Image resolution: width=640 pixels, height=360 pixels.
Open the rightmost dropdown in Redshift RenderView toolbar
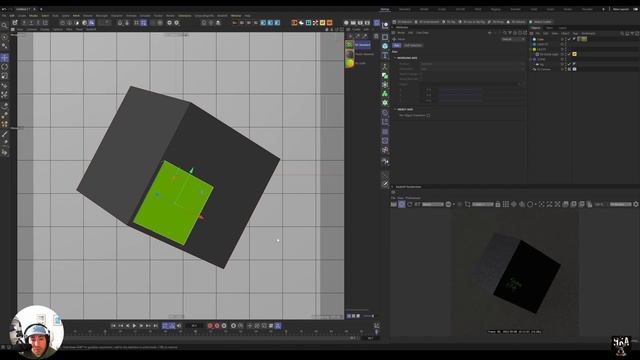(620, 204)
